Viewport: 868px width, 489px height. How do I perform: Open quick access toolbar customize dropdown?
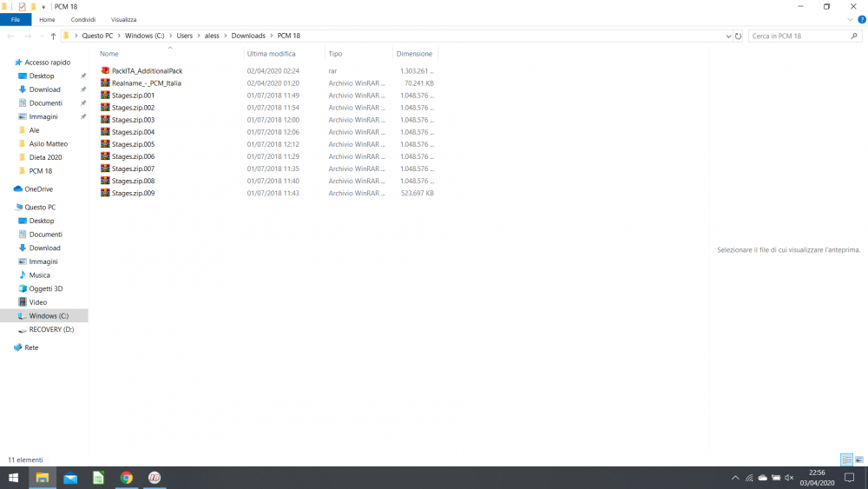tap(43, 7)
